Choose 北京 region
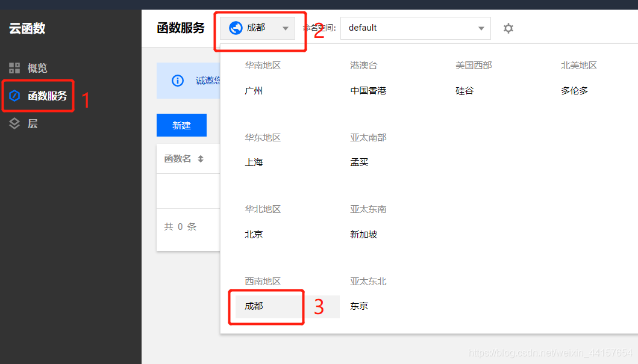 click(x=254, y=235)
